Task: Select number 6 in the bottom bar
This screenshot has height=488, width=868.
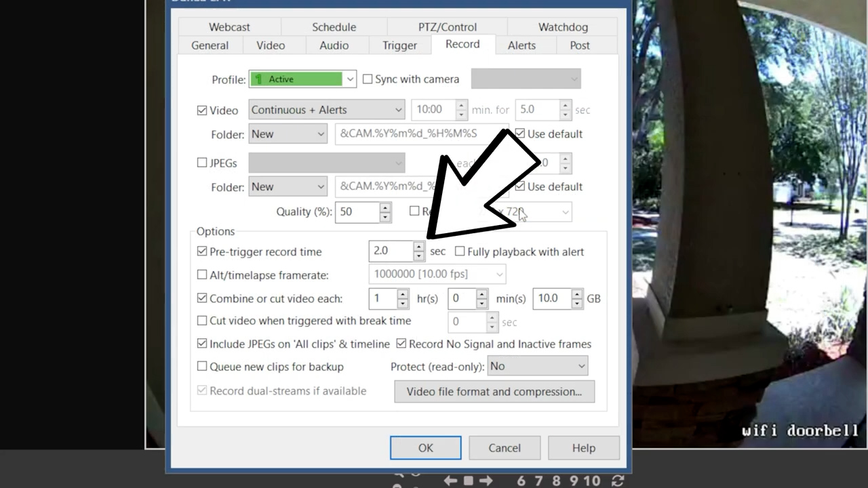Action: pos(521,481)
